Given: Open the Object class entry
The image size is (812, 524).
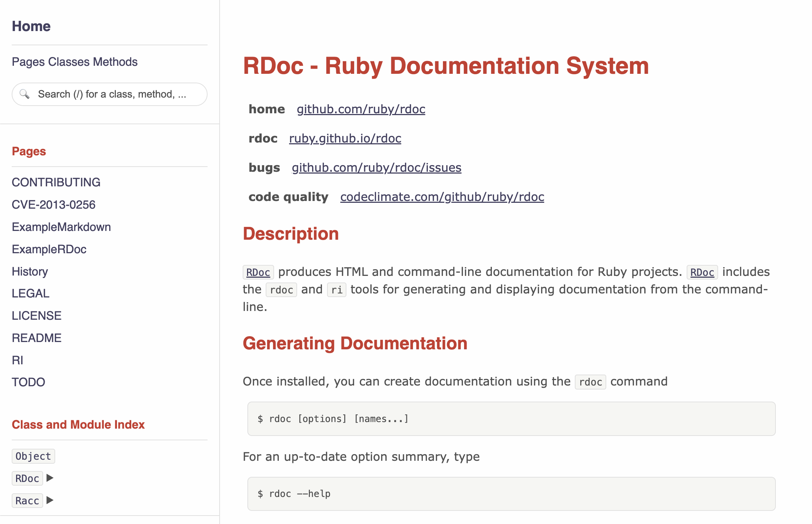Looking at the screenshot, I should click(33, 456).
